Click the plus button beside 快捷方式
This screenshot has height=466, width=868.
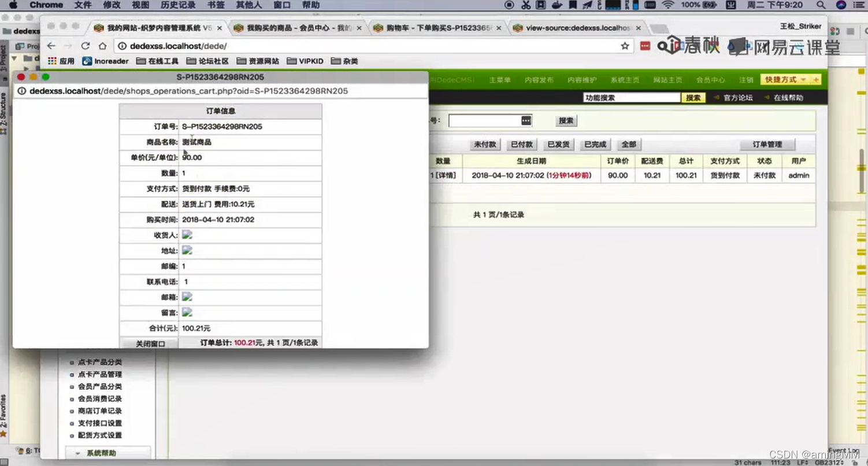point(815,80)
